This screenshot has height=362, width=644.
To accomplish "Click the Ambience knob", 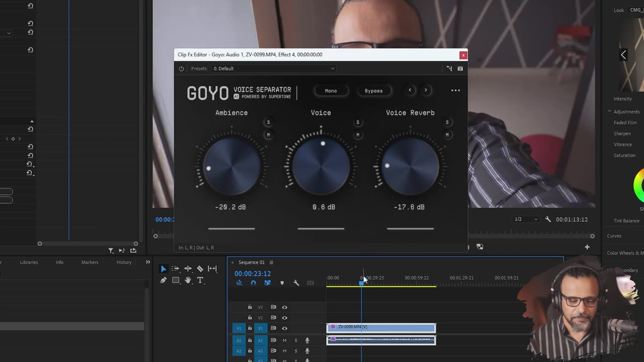I will [231, 166].
